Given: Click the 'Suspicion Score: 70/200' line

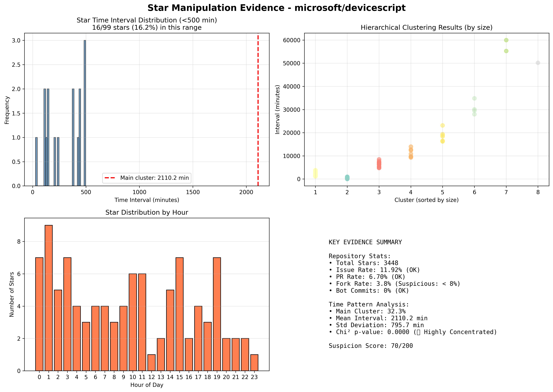Looking at the screenshot, I should (x=371, y=346).
